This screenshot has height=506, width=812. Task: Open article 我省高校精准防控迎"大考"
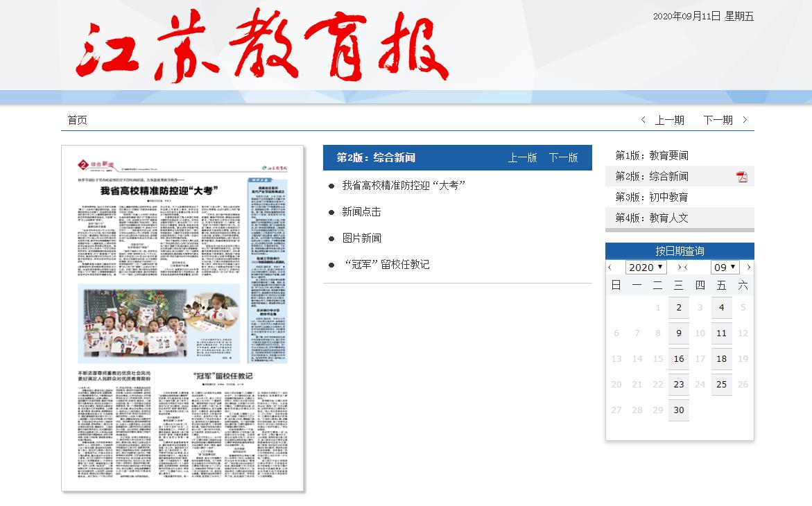pyautogui.click(x=403, y=186)
